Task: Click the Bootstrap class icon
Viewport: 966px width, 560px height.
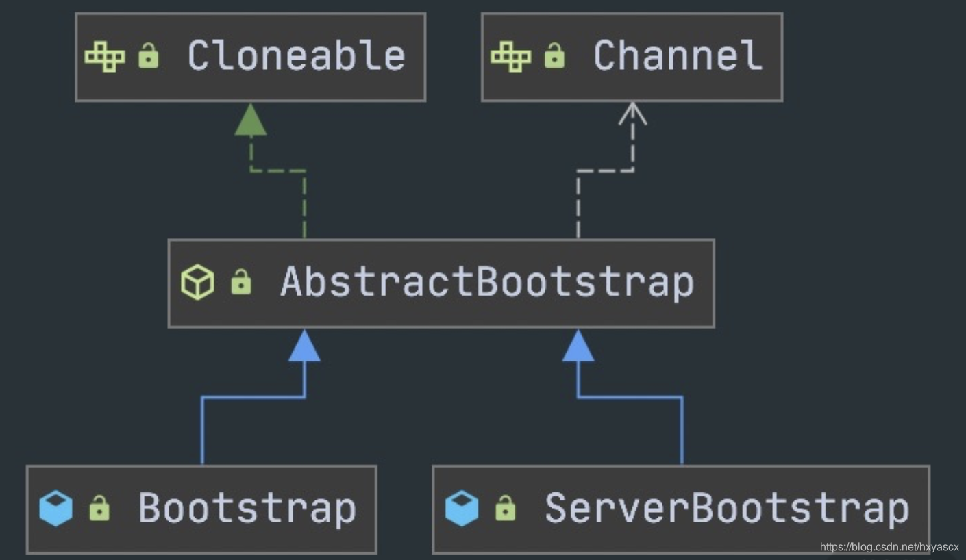Action: coord(56,509)
